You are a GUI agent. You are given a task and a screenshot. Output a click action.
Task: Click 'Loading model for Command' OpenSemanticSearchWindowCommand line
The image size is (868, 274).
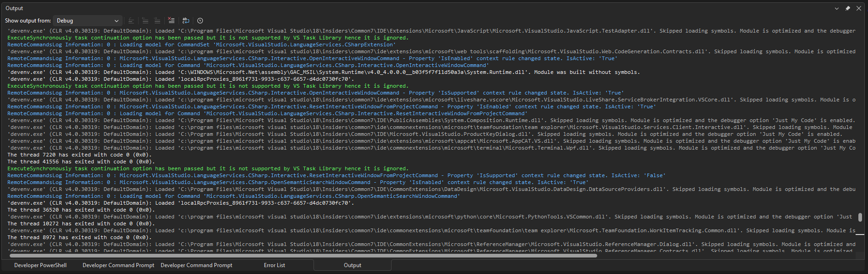pos(234,196)
